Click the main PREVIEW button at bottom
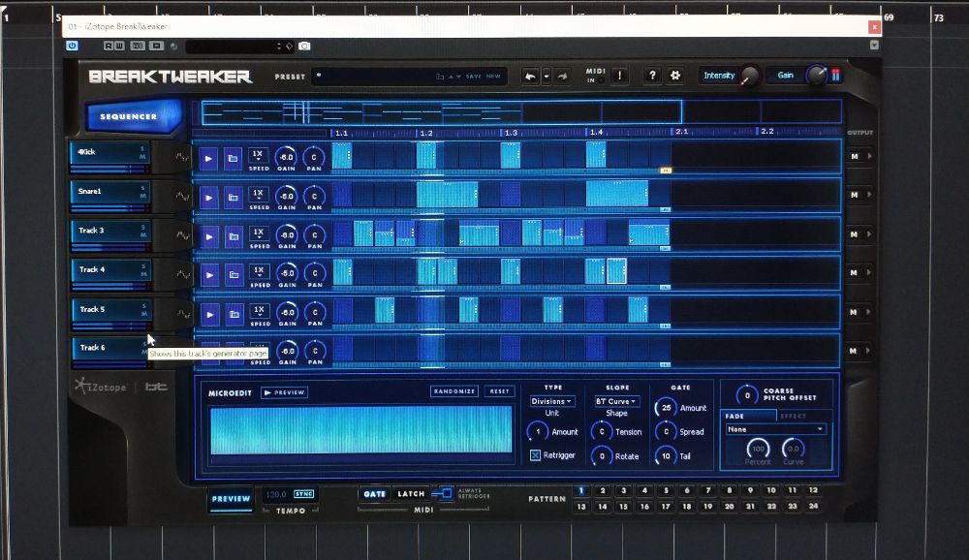The height and width of the screenshot is (560, 969). pos(232,499)
